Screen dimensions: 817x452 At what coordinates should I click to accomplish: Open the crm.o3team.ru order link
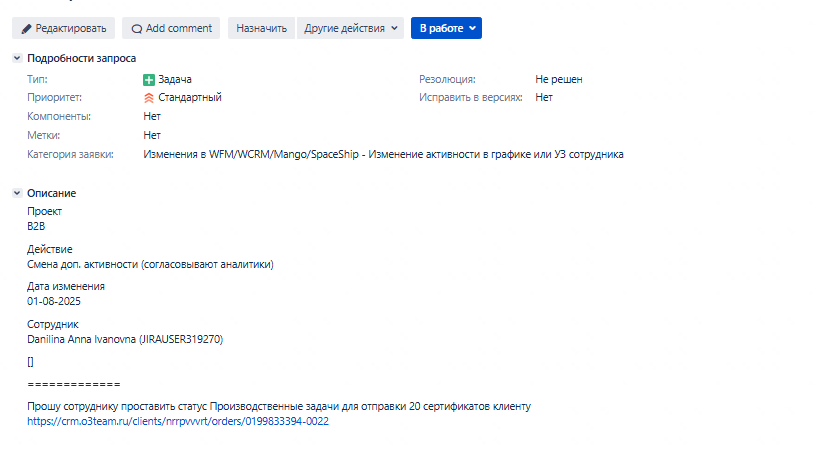pyautogui.click(x=178, y=421)
